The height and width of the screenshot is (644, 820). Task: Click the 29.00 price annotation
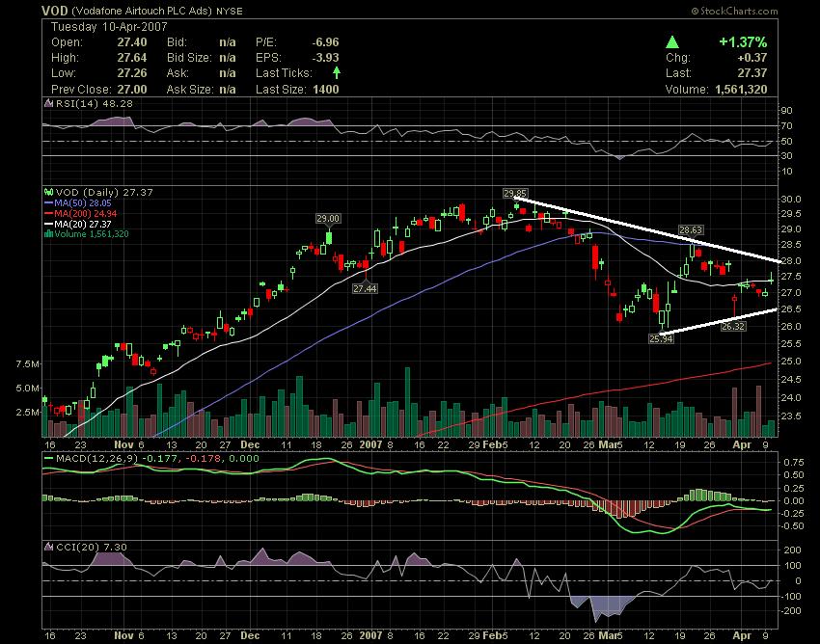pos(328,219)
